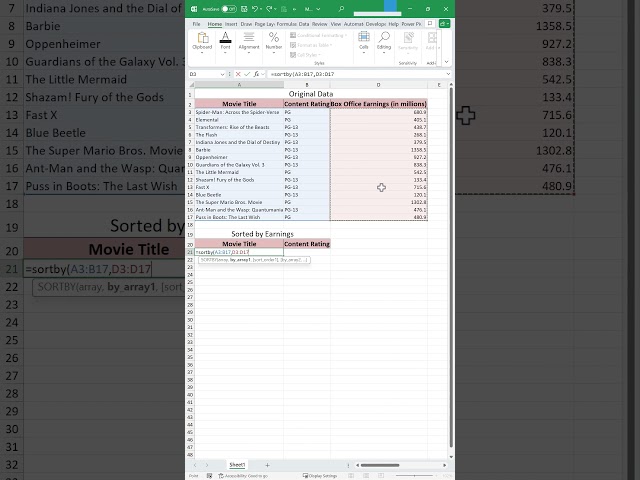The image size is (640, 480).
Task: Open the title bar search magnifier
Action: [x=341, y=9]
